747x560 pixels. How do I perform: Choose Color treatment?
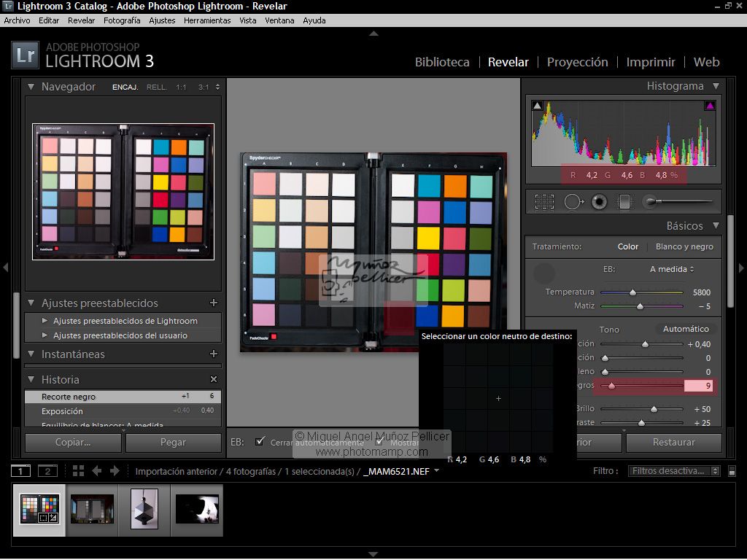tap(627, 246)
